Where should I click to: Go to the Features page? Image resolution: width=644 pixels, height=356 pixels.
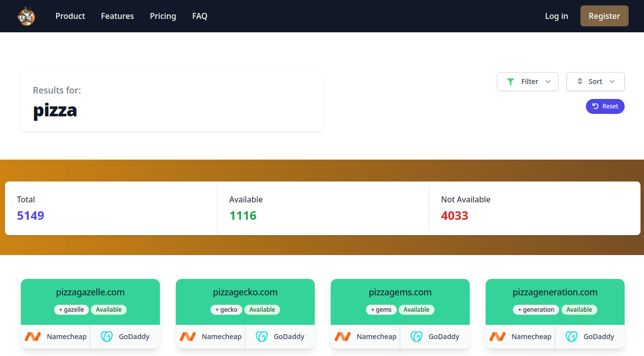(x=117, y=16)
